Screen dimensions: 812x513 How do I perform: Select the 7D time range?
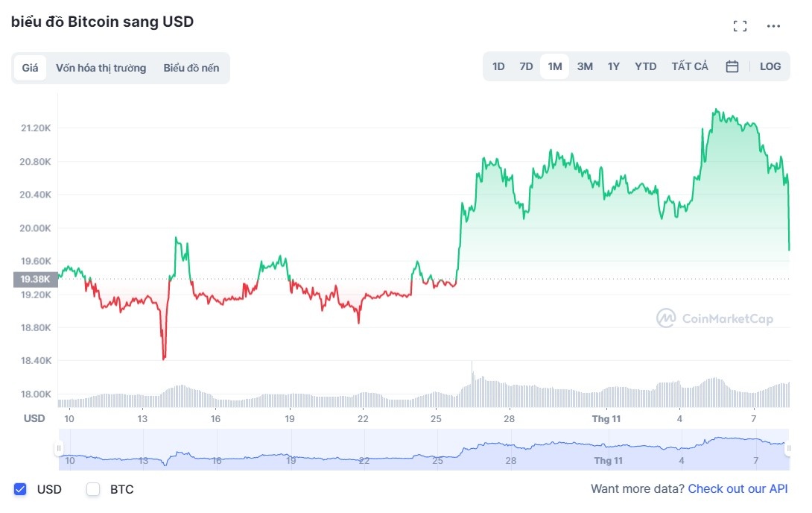point(525,66)
